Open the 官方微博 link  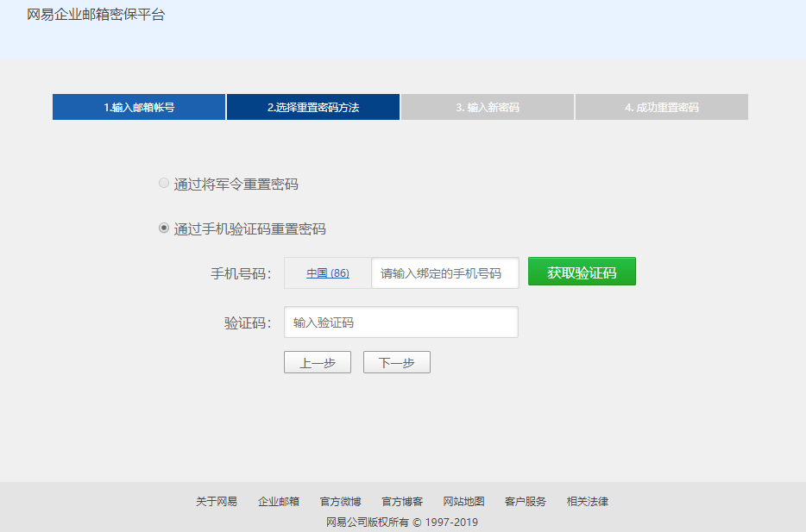point(341,501)
